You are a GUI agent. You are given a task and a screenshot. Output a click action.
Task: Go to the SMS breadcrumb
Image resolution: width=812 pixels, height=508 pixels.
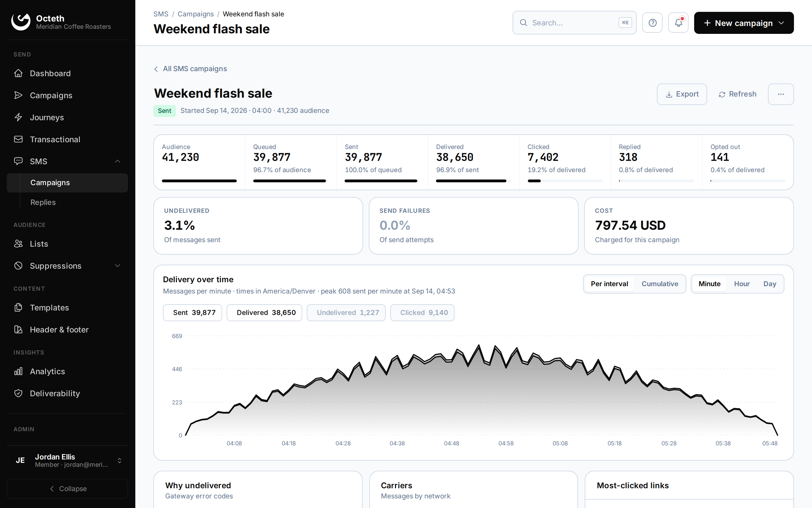[x=161, y=14]
